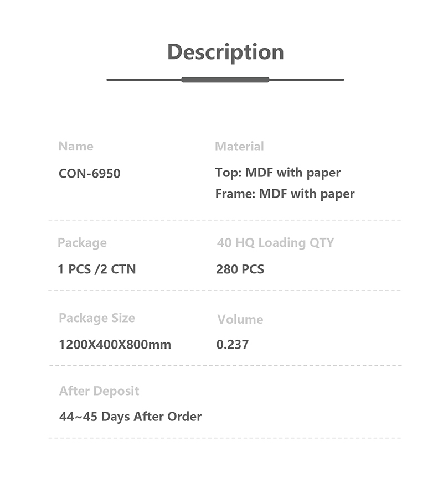Click the Package field label
443x504 pixels.
[82, 243]
